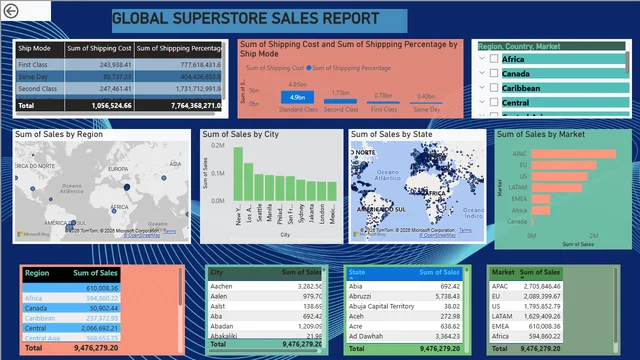Click the scrollbar of Ship Mode table
This screenshot has width=640, height=360.
click(224, 71)
